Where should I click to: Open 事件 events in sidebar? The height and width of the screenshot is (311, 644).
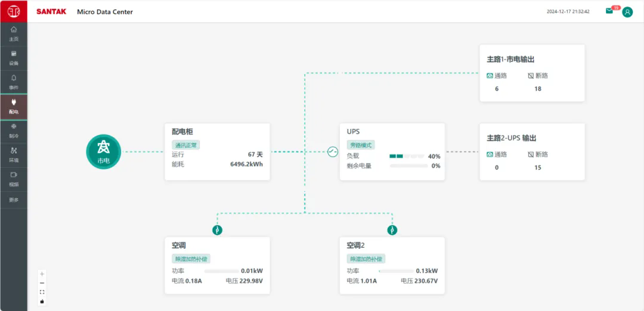point(14,82)
